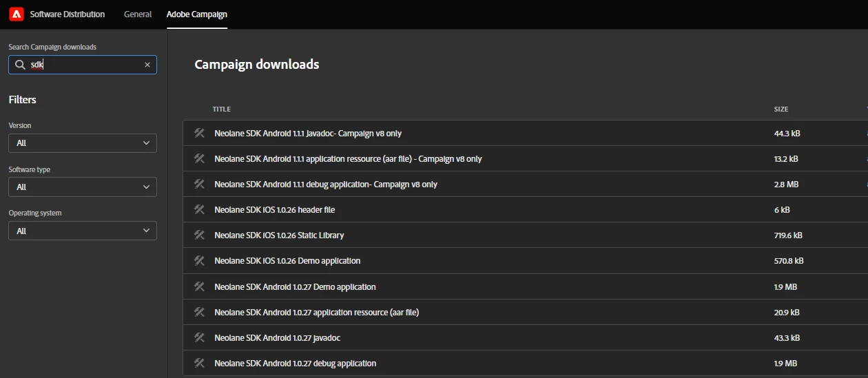Click the 6 kB size value
This screenshot has width=868, height=378.
[782, 209]
